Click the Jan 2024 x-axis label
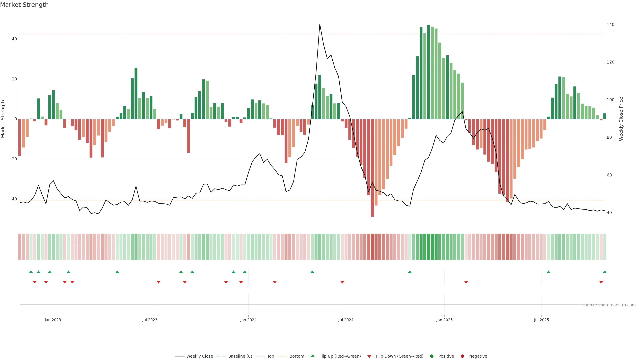The width and height of the screenshot is (644, 362). pyautogui.click(x=248, y=320)
